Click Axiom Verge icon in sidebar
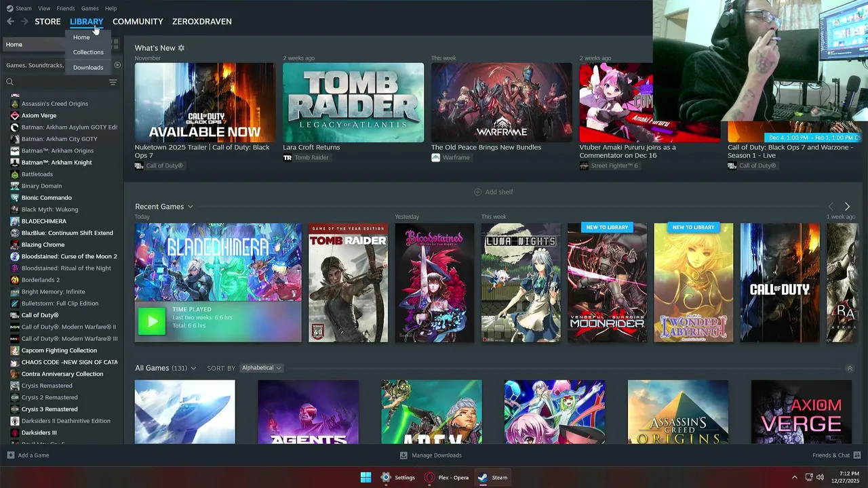 15,115
